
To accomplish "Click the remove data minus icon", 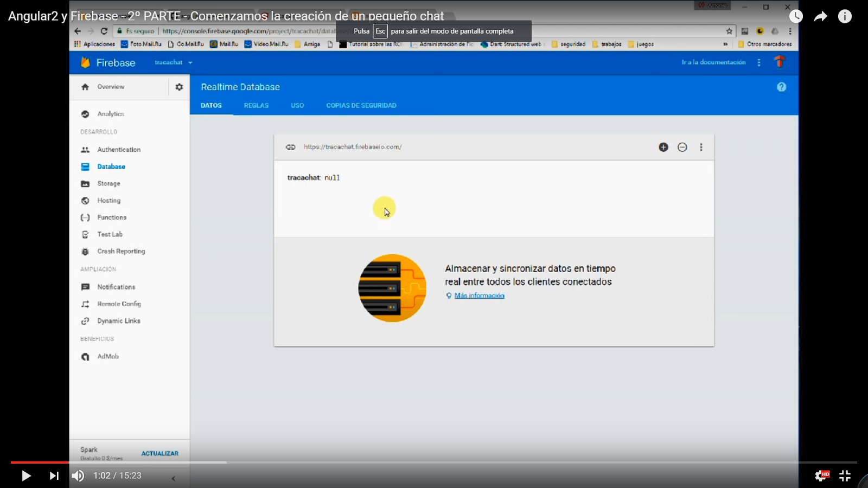I will 682,147.
